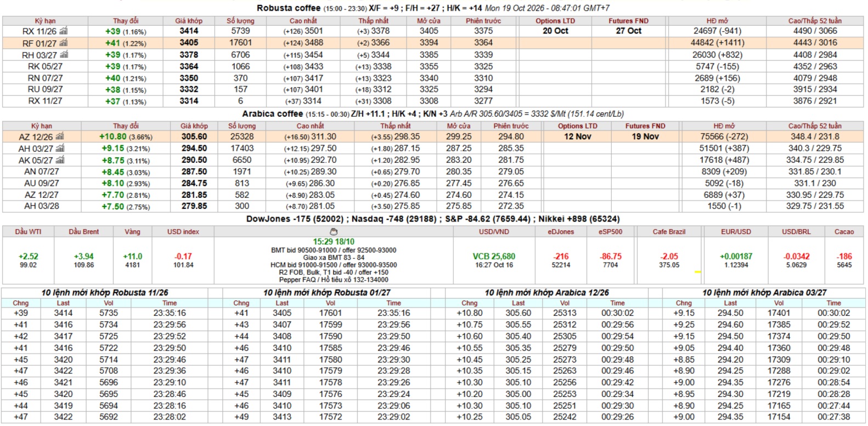Click the eSP500 column header
Image resolution: width=868 pixels, height=426 pixels.
tap(611, 232)
